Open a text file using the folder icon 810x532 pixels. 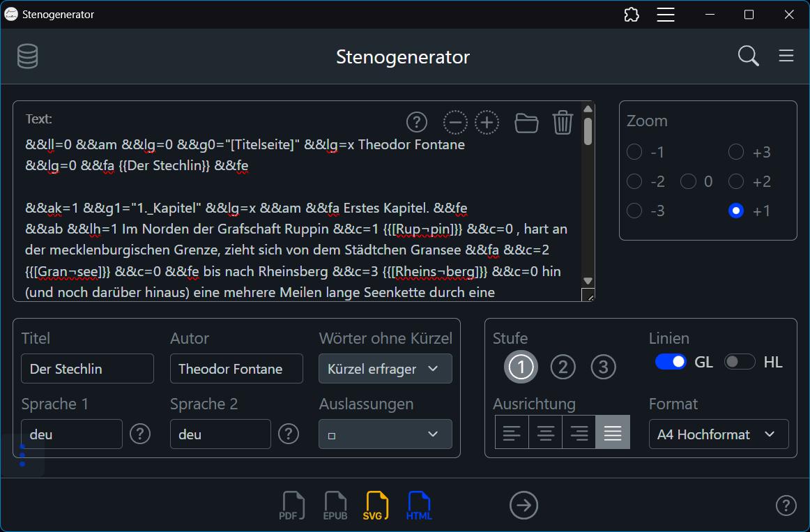(x=526, y=122)
